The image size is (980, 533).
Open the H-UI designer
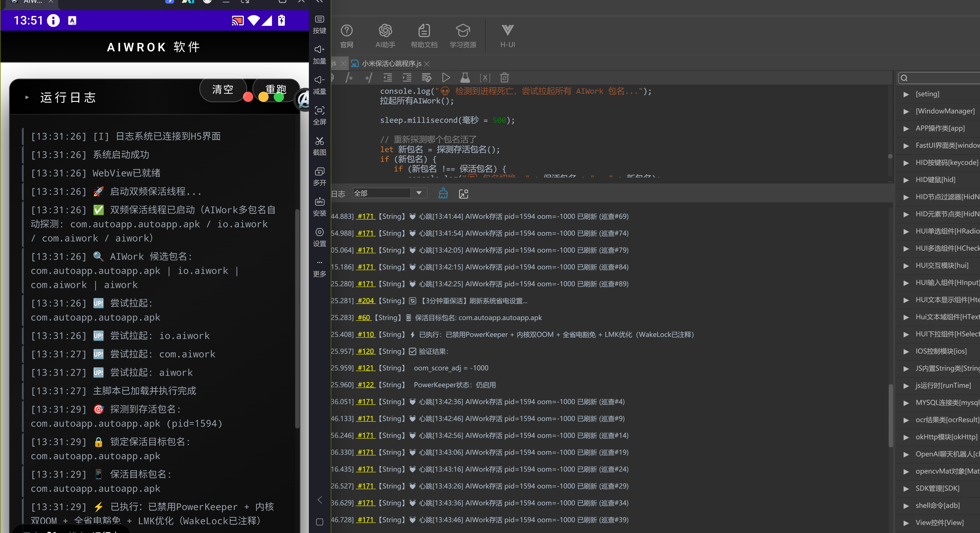pos(508,36)
